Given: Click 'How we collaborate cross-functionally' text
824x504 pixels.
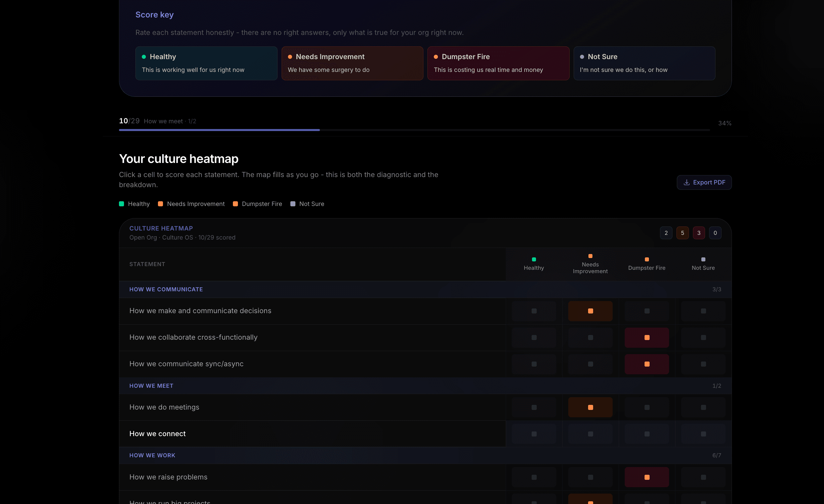Looking at the screenshot, I should point(193,337).
